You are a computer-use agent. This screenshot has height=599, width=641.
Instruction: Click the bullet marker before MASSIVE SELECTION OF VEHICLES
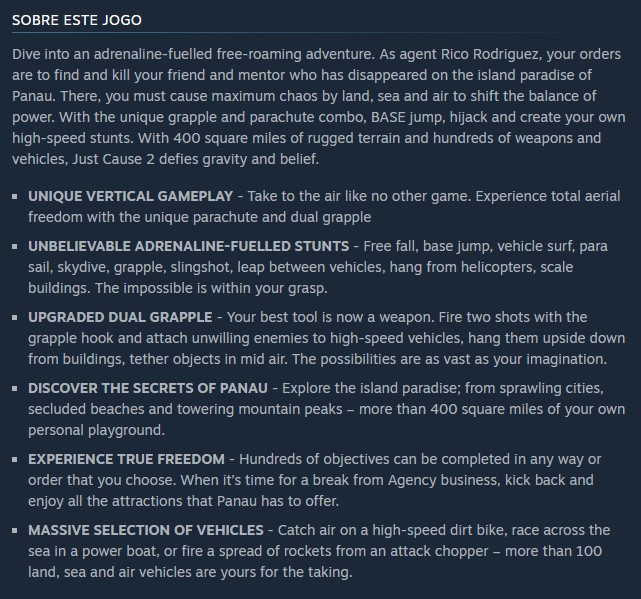click(16, 530)
